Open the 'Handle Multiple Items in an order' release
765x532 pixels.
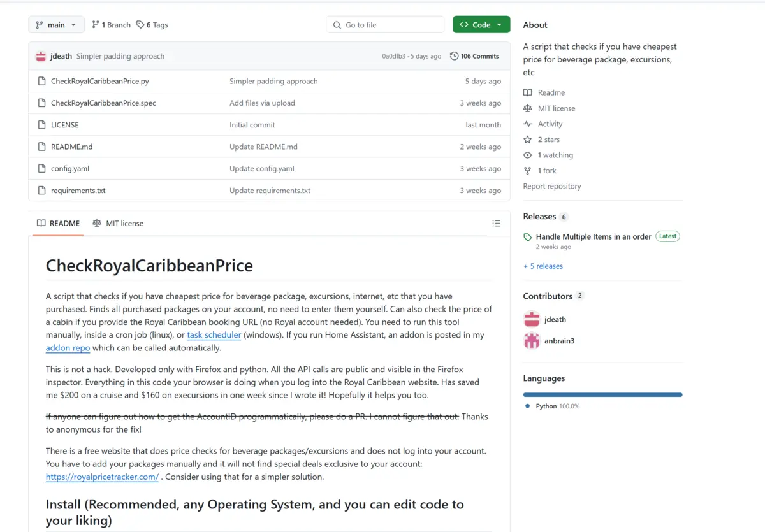[x=594, y=236]
